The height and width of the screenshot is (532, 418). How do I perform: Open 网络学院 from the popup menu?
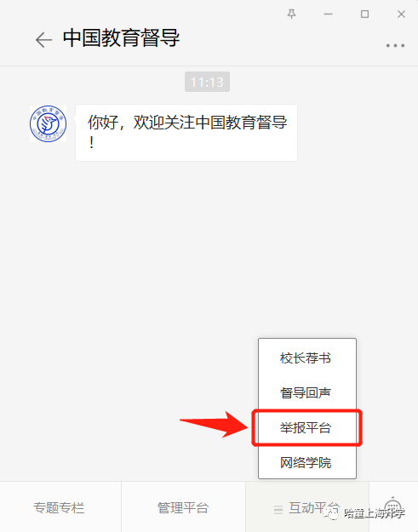[306, 462]
